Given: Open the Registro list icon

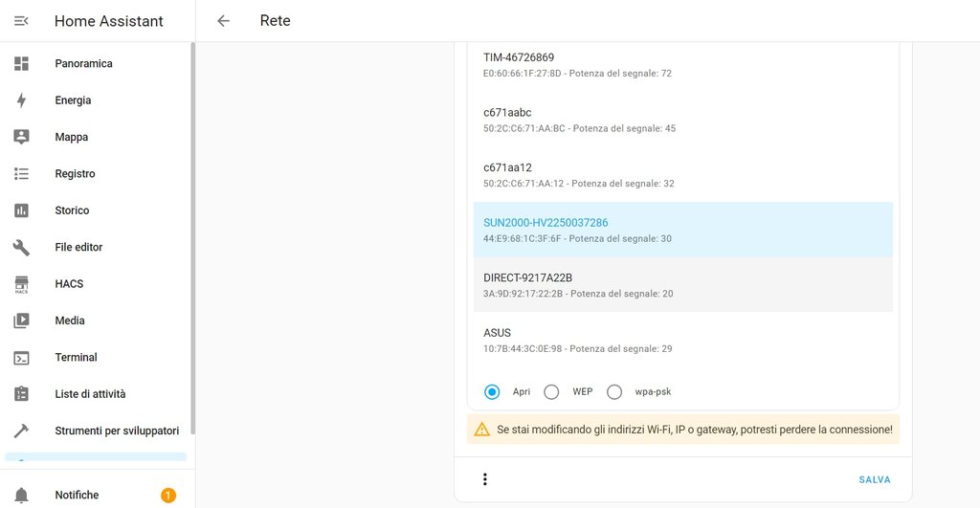Looking at the screenshot, I should click(x=21, y=174).
